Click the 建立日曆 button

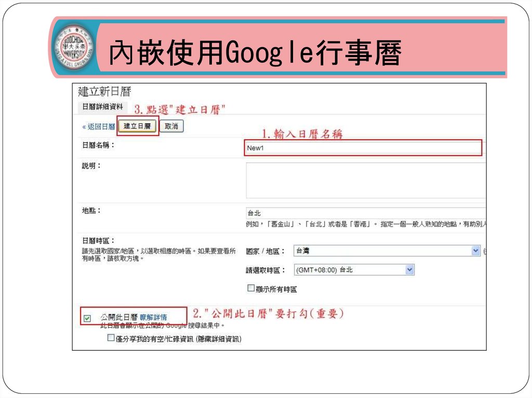137,126
